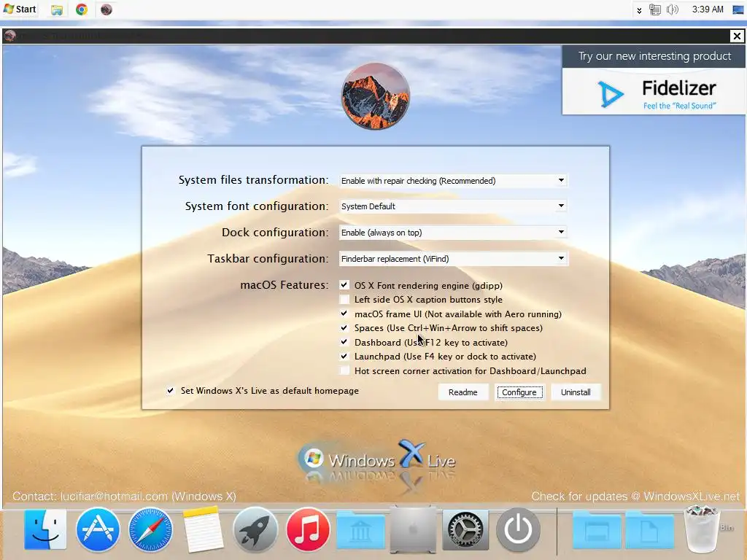
Task: Toggle Dashboard F12 checkbox
Action: [344, 342]
